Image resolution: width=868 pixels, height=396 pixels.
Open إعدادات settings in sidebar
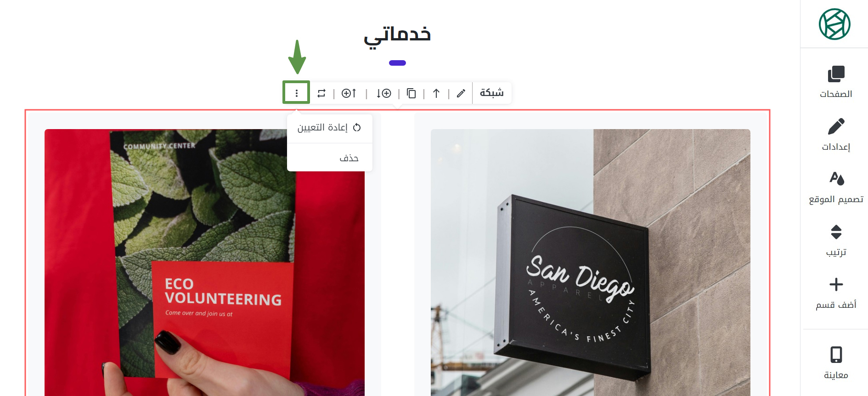point(836,135)
